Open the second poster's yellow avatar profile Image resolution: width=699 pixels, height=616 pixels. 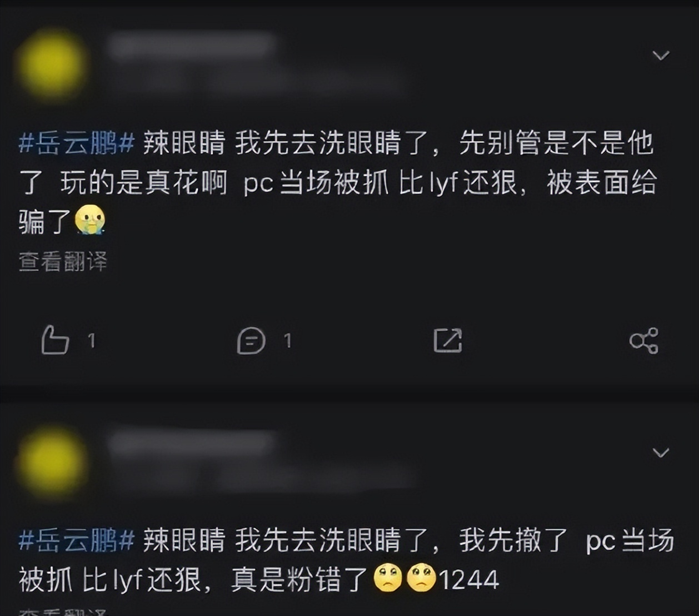[52, 463]
